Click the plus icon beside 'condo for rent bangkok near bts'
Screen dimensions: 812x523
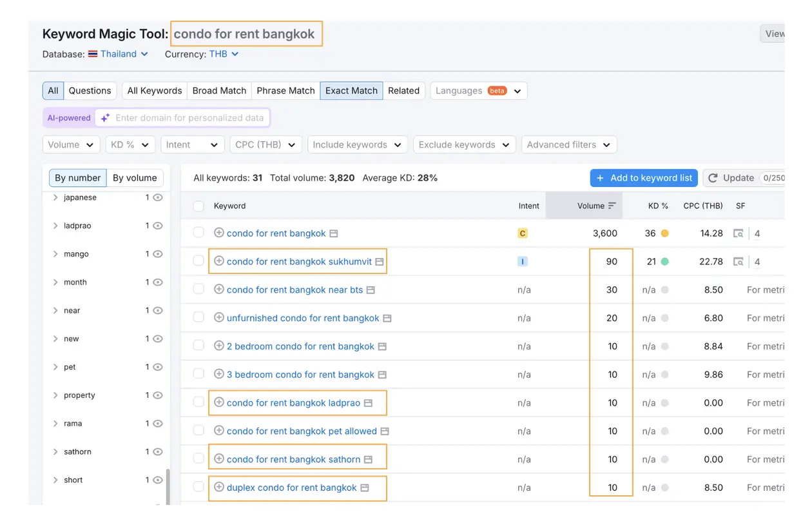click(219, 290)
